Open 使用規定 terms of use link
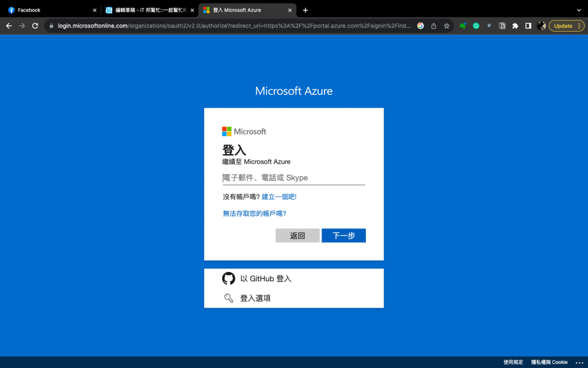Viewport: 588px width, 368px height. (513, 362)
